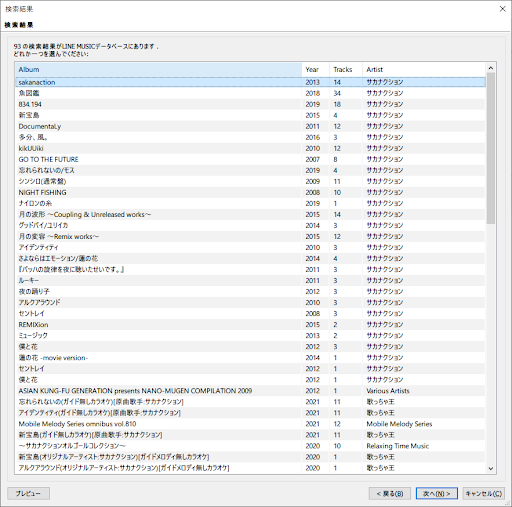Select the 新宝島(ガイド無しカラオケ) 2021 row
Viewport: 512px width, 507px height.
tap(250, 435)
